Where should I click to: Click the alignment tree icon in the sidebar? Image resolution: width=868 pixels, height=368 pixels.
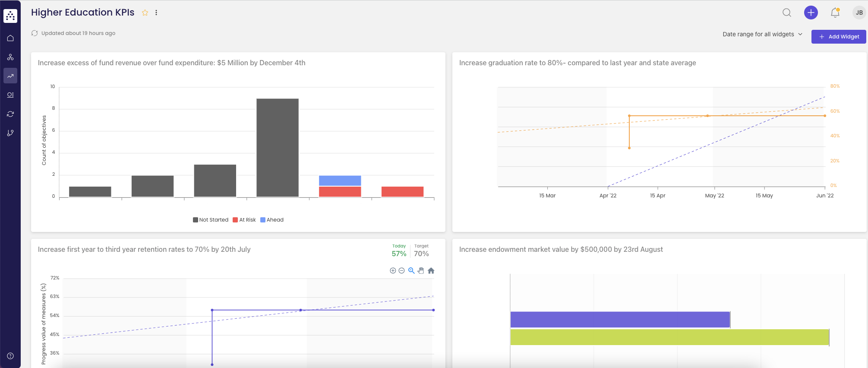coord(10,57)
